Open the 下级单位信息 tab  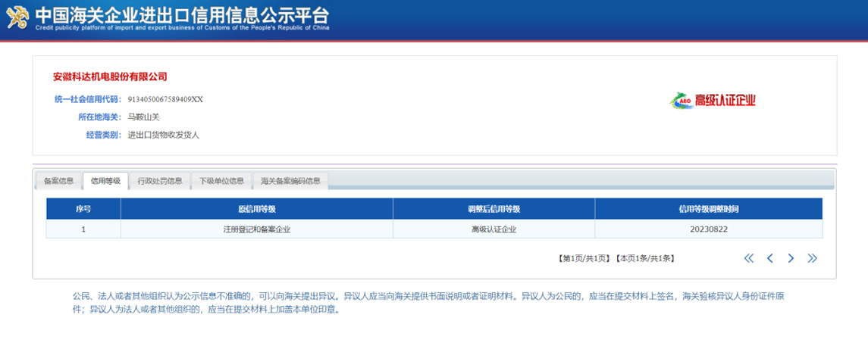pos(221,181)
